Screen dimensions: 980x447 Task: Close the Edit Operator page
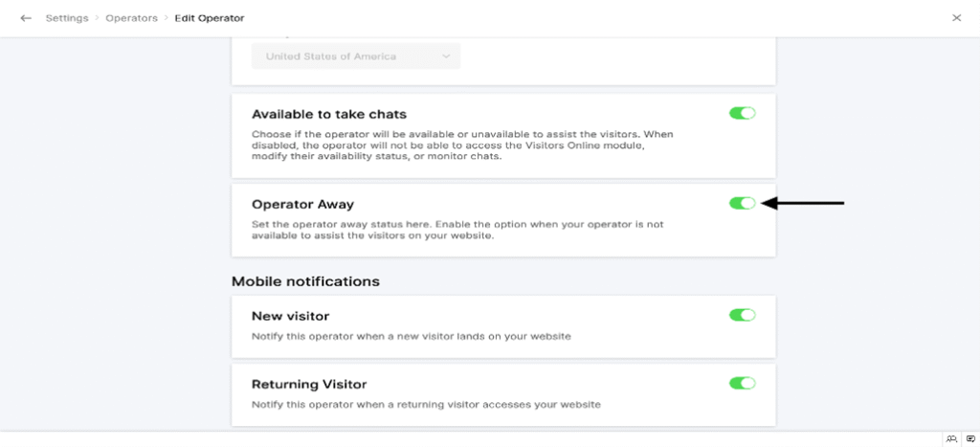pyautogui.click(x=956, y=18)
